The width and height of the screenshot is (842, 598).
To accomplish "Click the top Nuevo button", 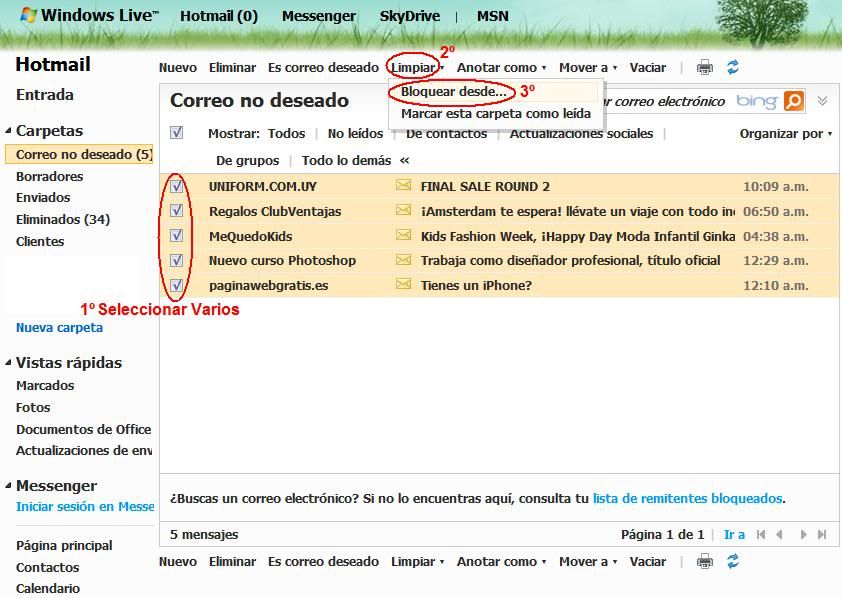I will coord(178,68).
